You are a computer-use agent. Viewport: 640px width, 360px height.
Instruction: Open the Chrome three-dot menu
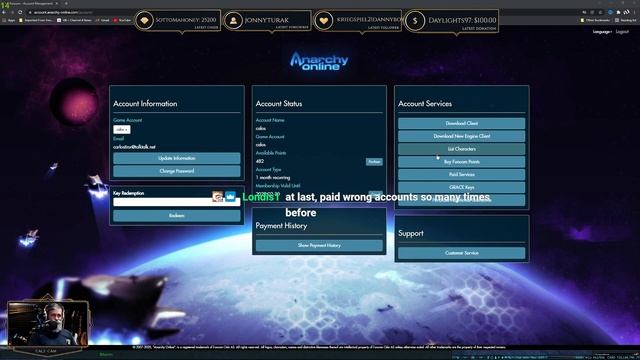pyautogui.click(x=636, y=12)
